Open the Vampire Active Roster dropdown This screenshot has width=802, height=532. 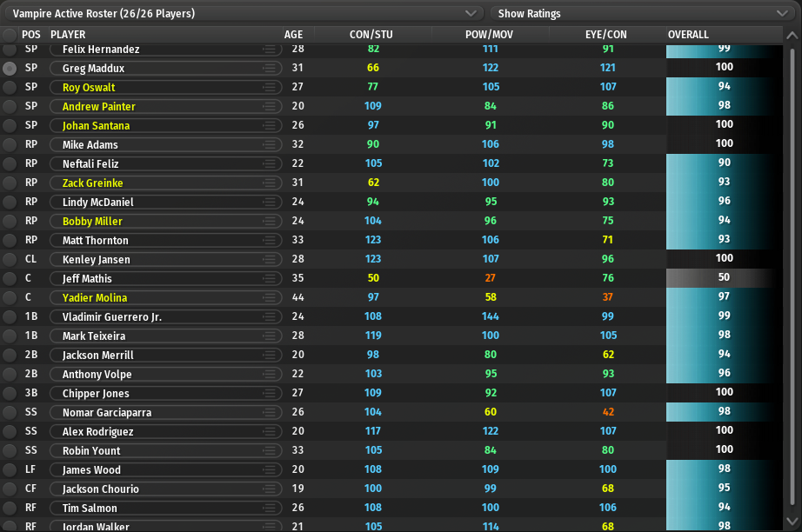click(x=243, y=13)
